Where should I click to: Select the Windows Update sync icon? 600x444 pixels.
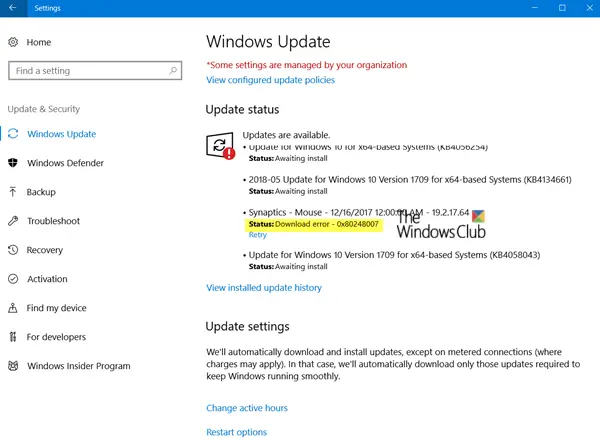[x=13, y=134]
